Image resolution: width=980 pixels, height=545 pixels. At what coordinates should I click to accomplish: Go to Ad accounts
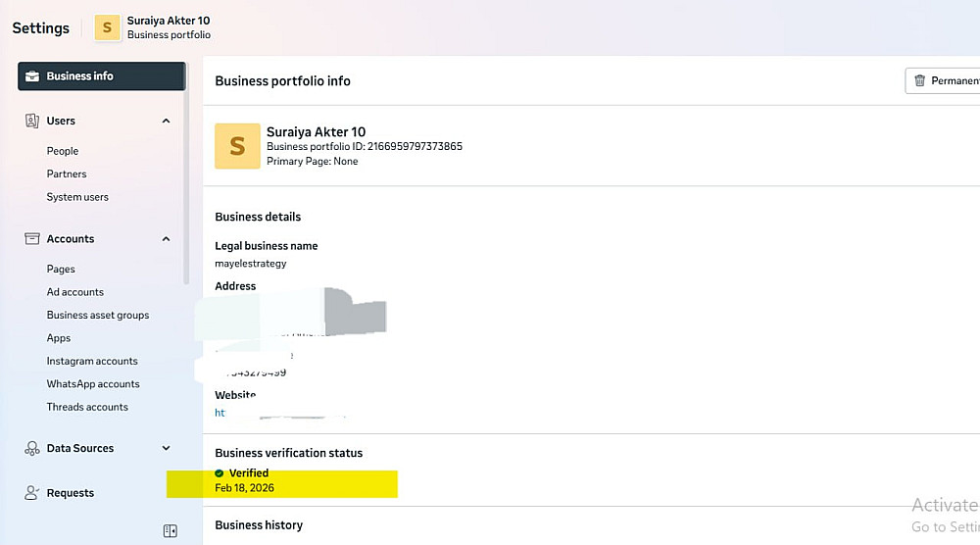point(75,292)
